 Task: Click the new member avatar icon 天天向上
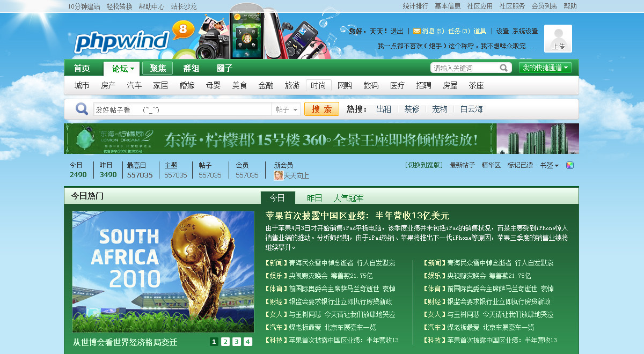tap(279, 175)
